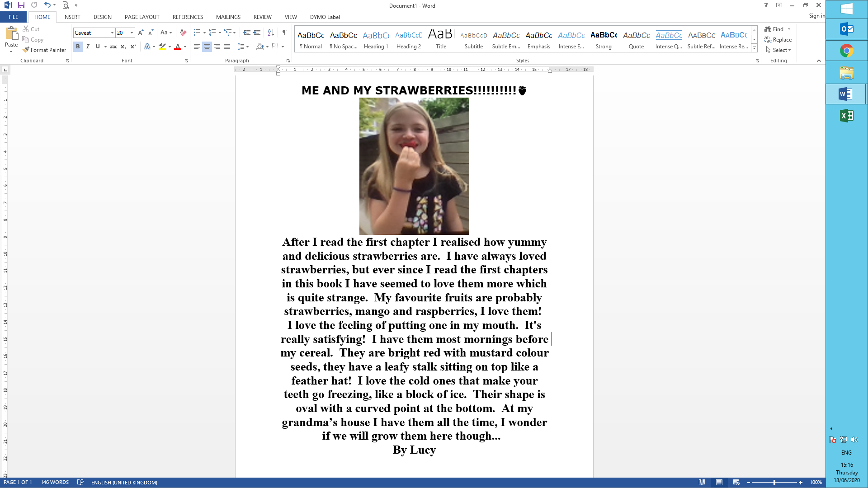Click the 146 WORDS count in status bar
The height and width of the screenshot is (488, 868).
click(x=55, y=482)
